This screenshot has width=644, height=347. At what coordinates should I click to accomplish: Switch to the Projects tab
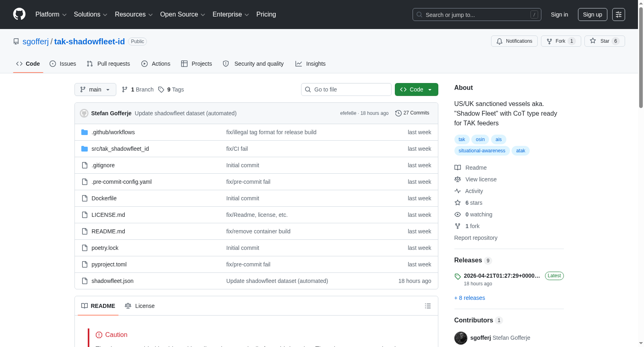(x=196, y=64)
